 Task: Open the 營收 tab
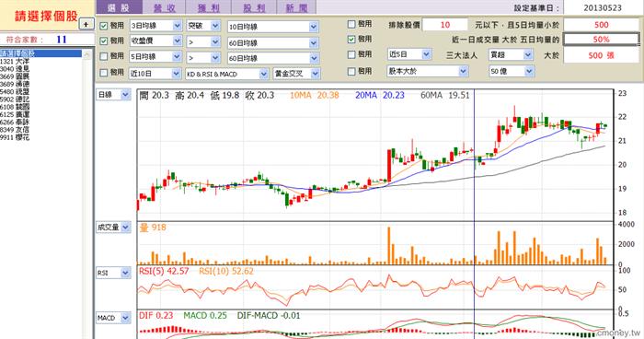[x=165, y=7]
